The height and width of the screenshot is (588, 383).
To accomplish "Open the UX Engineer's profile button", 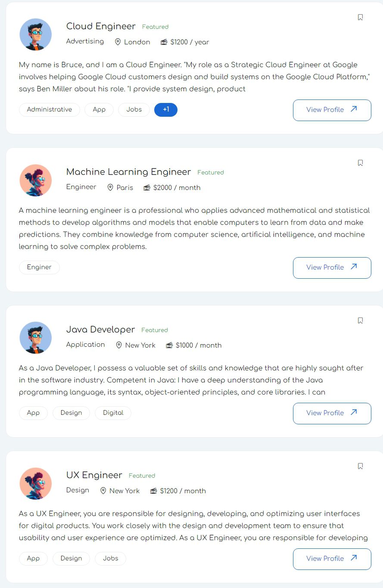I will click(332, 559).
